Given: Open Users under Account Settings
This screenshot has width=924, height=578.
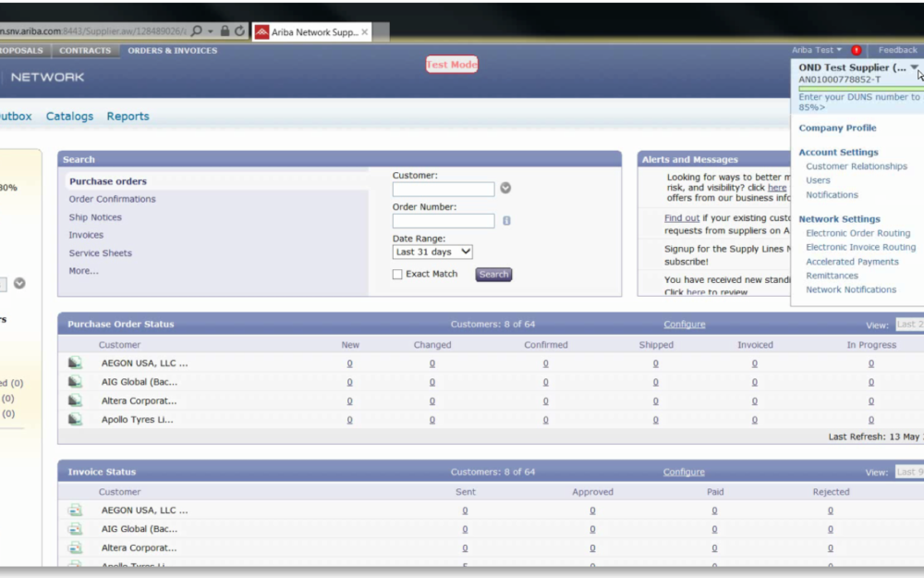Looking at the screenshot, I should pyautogui.click(x=818, y=180).
